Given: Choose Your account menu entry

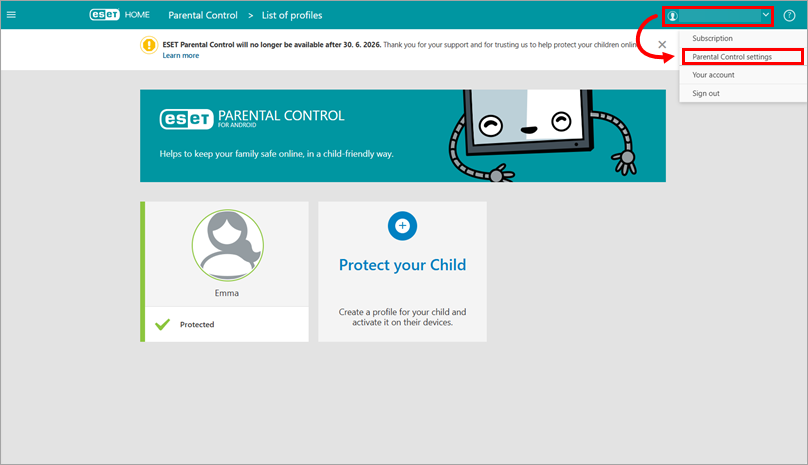Looking at the screenshot, I should (x=713, y=75).
